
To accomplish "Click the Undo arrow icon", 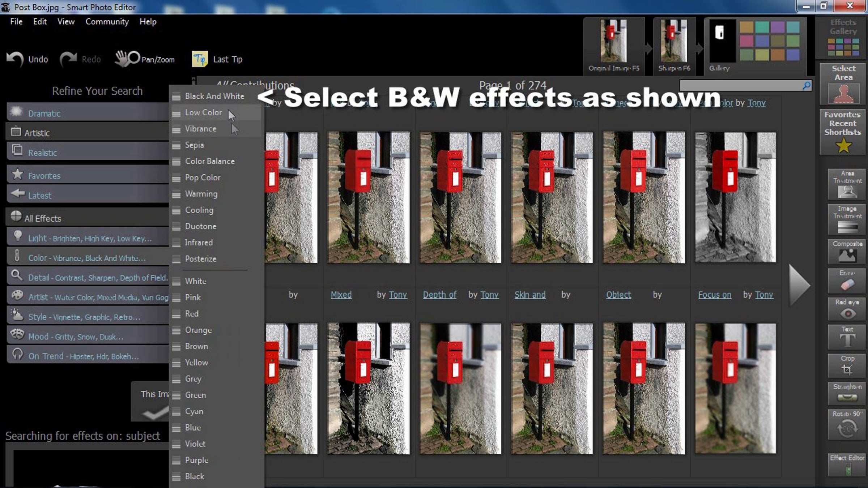I will click(x=15, y=59).
